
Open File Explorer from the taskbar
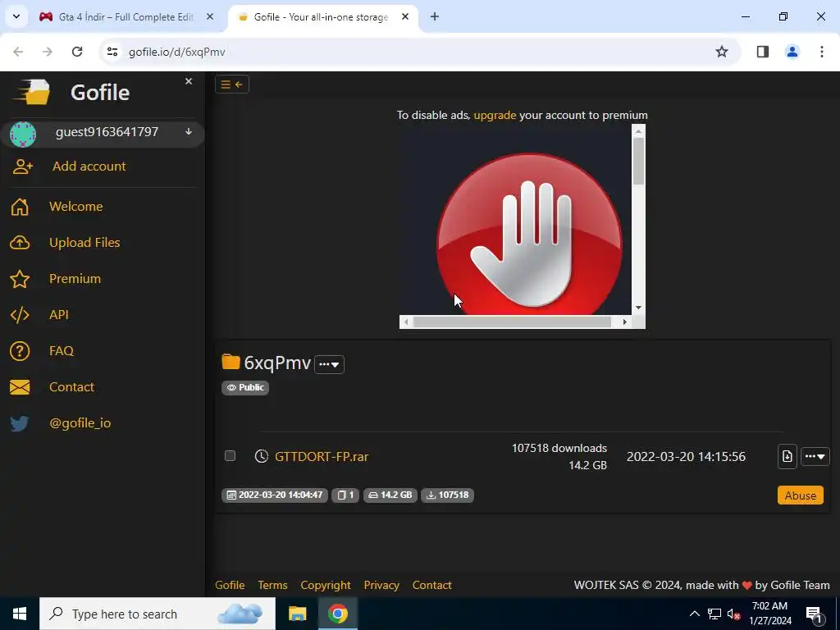(x=297, y=614)
